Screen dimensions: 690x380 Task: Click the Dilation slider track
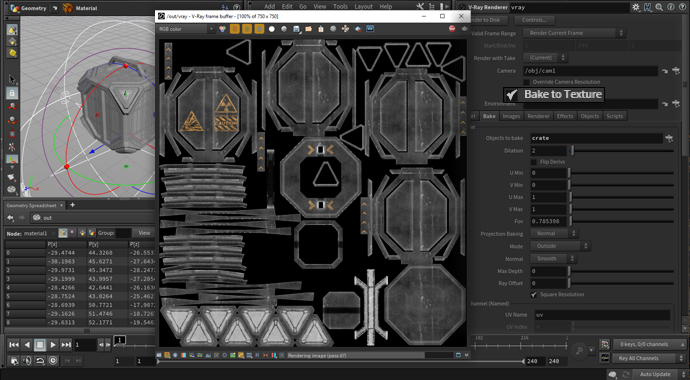click(623, 150)
